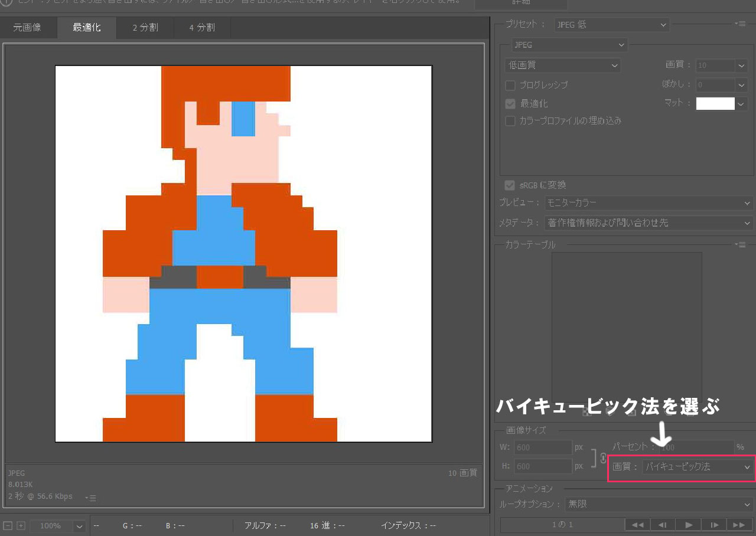The image size is (756, 536).
Task: Open the preview info flyout menu icon
Action: (90, 498)
